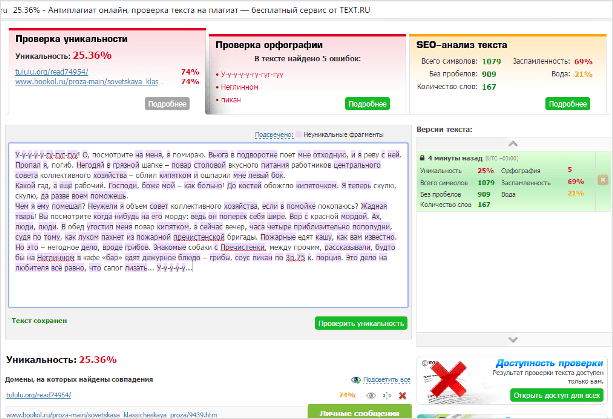Screen dimensions: 613x419
Task: Click the up arrow in text versions list
Action: click(513, 144)
